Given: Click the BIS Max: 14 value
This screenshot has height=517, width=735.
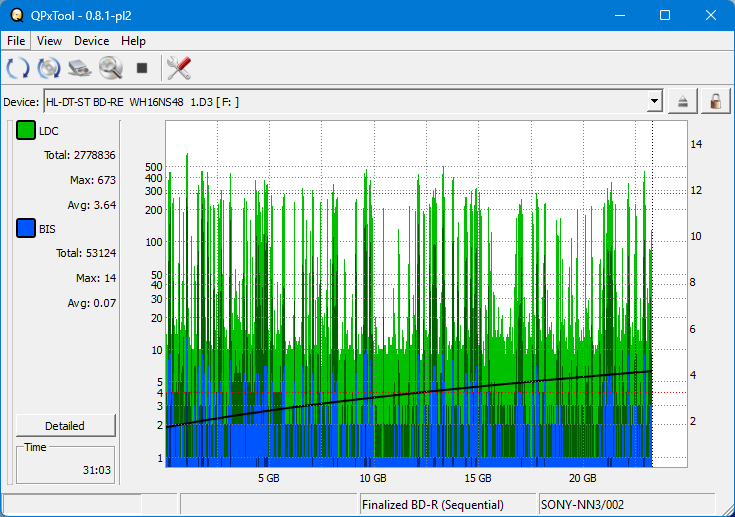Looking at the screenshot, I should click(x=96, y=278).
